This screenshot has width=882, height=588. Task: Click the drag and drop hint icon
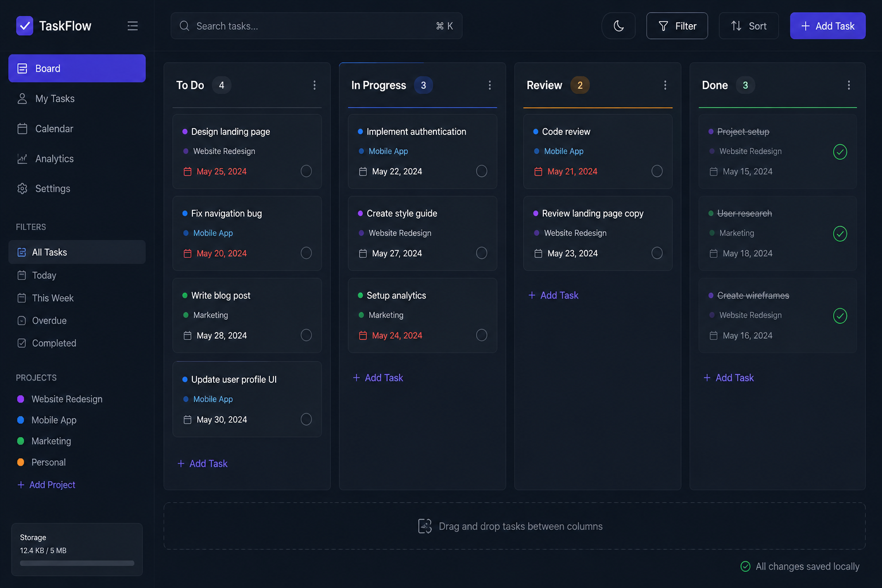[425, 526]
